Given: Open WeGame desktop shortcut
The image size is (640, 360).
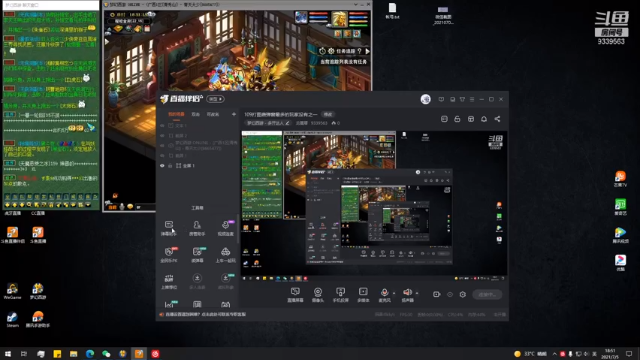Looking at the screenshot, I should pyautogui.click(x=12, y=291).
